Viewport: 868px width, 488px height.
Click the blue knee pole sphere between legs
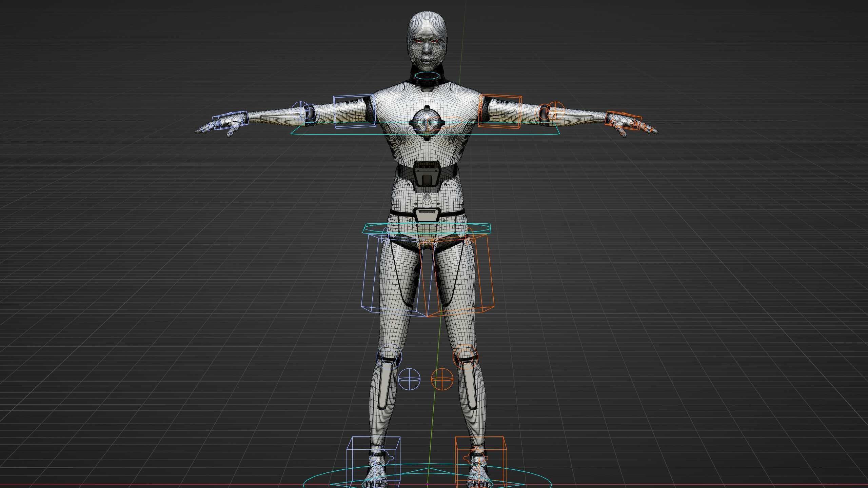[x=409, y=379]
